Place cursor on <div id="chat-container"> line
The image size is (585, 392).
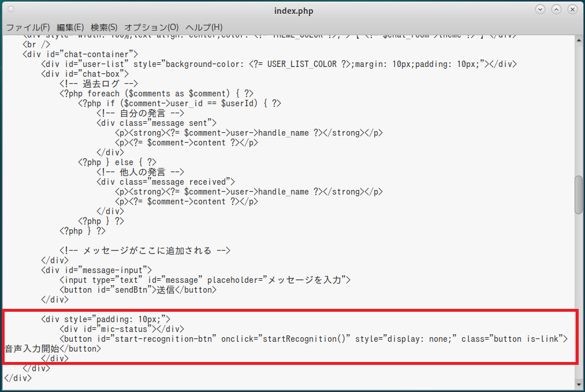click(x=80, y=54)
